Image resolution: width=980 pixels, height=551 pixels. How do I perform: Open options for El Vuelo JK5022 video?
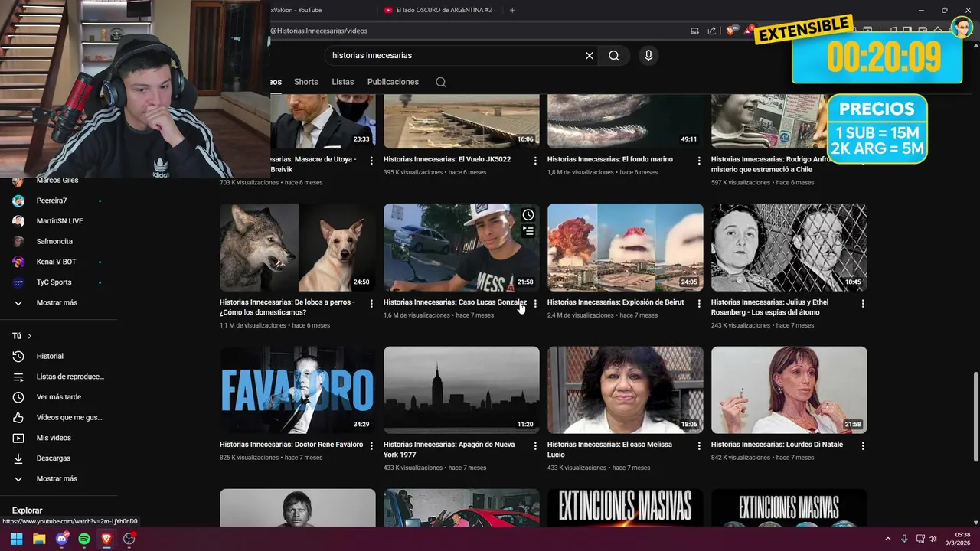click(x=535, y=161)
